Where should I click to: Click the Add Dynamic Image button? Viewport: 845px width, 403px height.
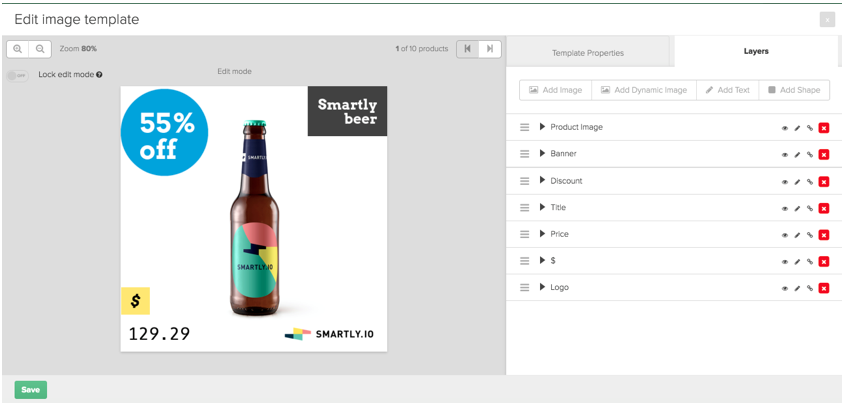(644, 90)
